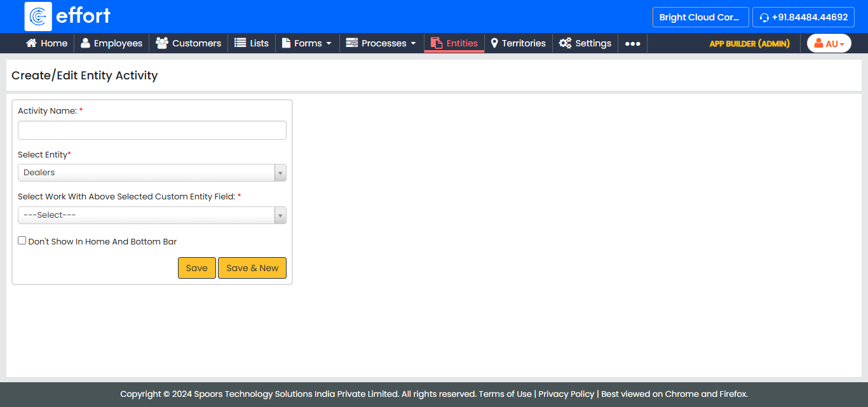The height and width of the screenshot is (407, 868).
Task: Open the Processes menu
Action: click(381, 43)
